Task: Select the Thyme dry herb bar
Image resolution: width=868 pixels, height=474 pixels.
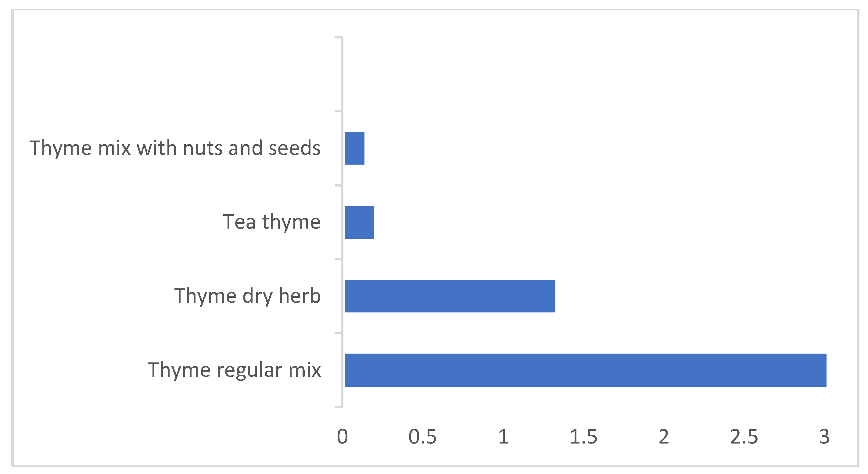Action: point(450,296)
